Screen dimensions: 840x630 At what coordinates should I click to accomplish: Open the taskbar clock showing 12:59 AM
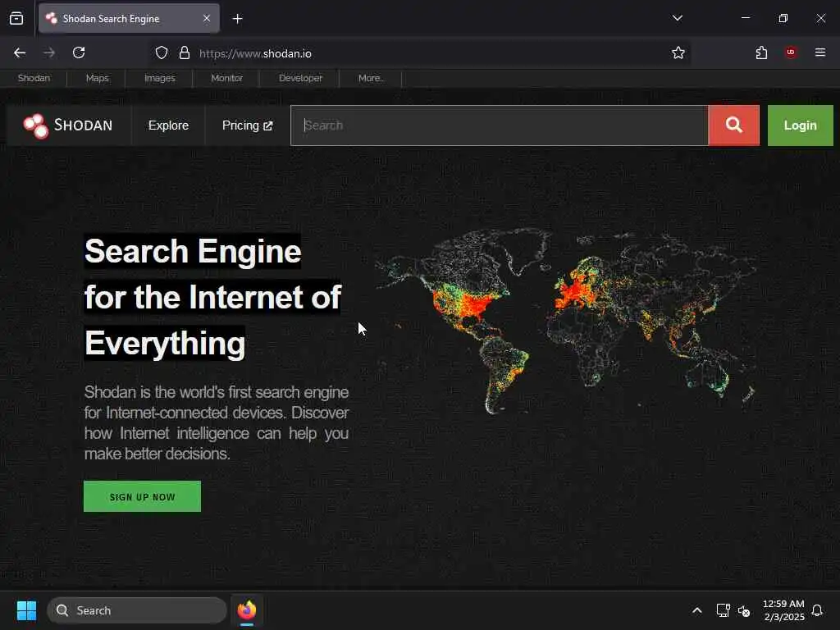[783, 610]
